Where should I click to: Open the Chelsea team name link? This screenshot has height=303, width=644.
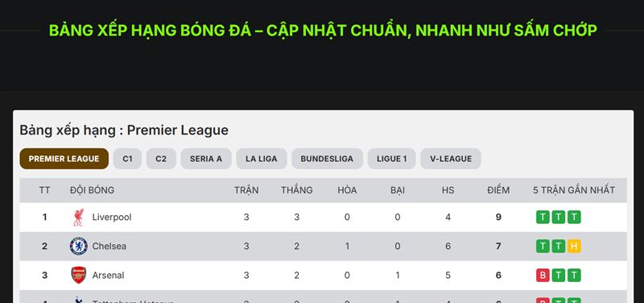click(x=109, y=247)
